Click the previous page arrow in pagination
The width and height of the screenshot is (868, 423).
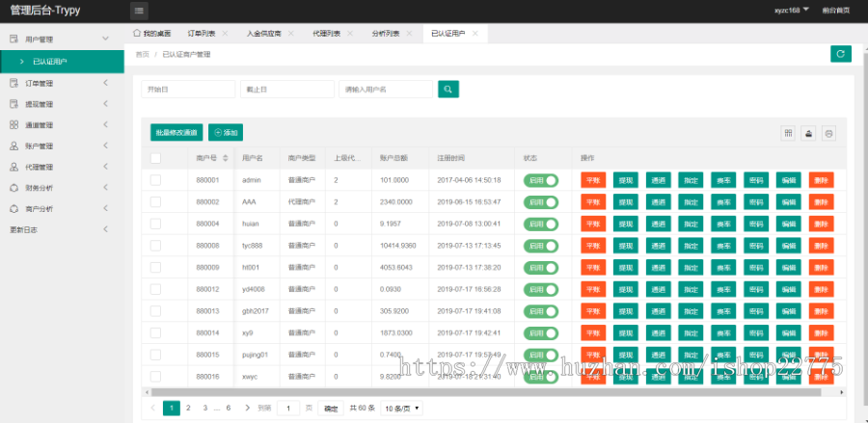(x=152, y=409)
